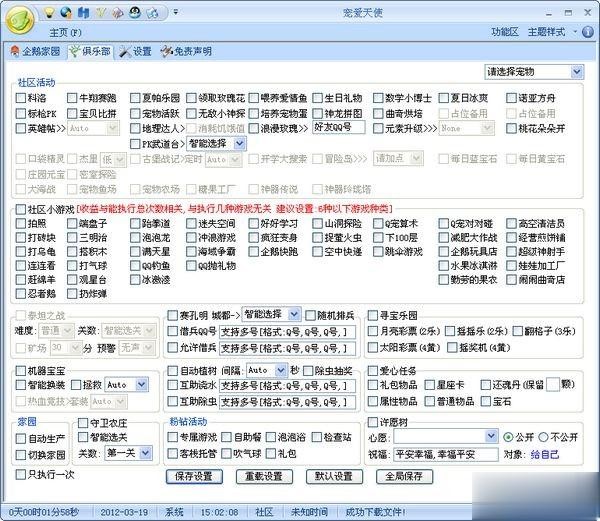Switch to the 企鹅家园 tab
Viewport: 600px width, 521px height.
(35, 51)
